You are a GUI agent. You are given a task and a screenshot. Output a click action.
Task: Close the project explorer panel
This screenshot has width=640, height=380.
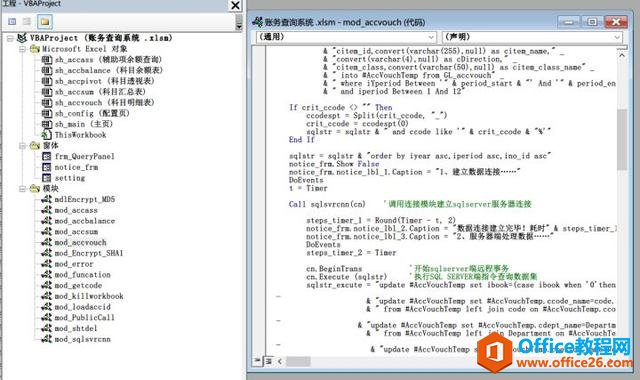(236, 5)
